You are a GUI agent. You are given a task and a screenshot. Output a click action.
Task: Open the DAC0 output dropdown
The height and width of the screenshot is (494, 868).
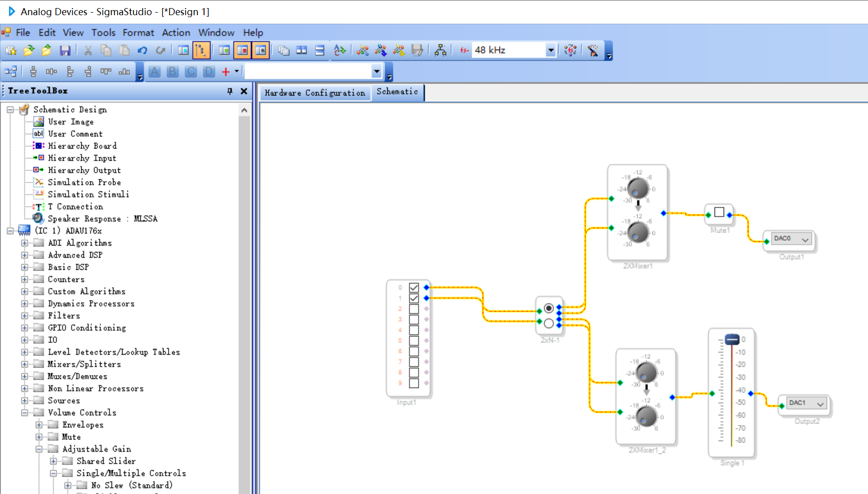(x=805, y=239)
